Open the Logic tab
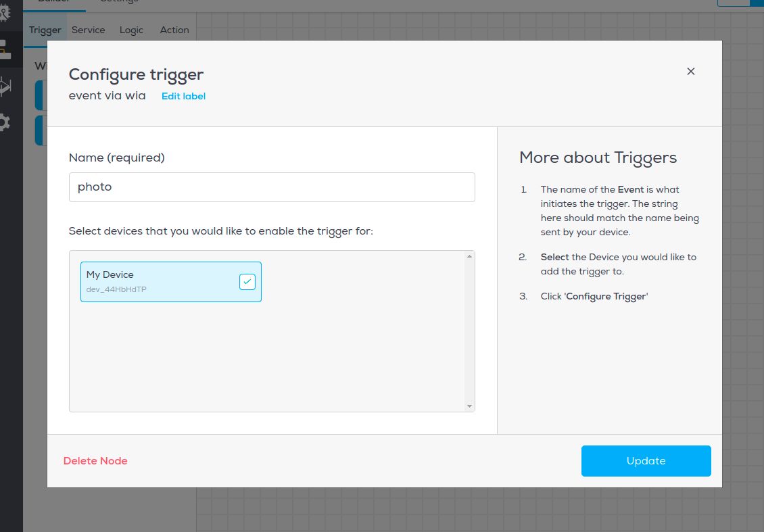The image size is (764, 532). [132, 30]
